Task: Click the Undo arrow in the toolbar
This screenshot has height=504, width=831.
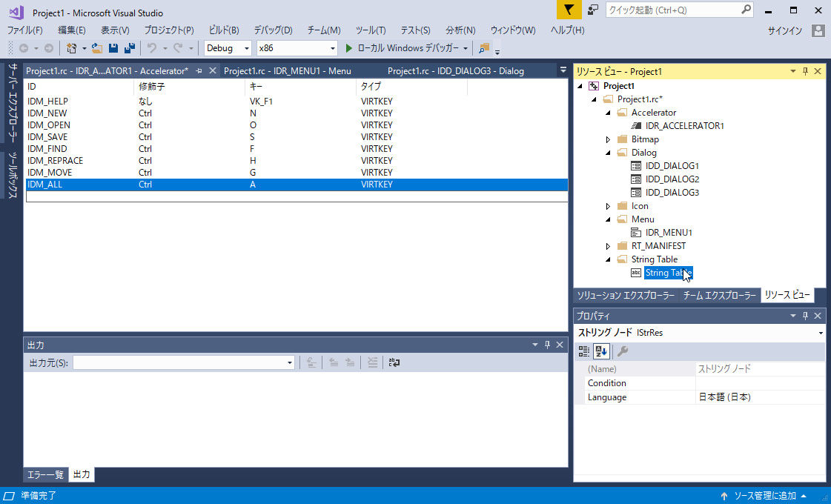Action: click(151, 48)
